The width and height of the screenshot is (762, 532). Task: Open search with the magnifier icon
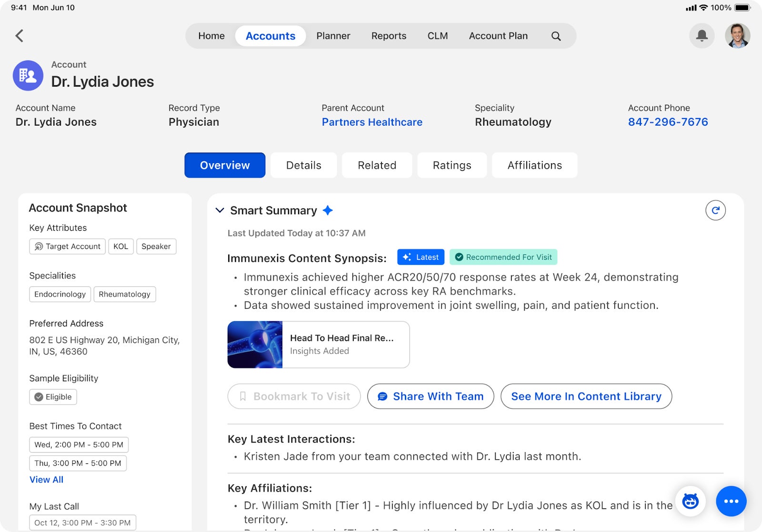pyautogui.click(x=556, y=36)
